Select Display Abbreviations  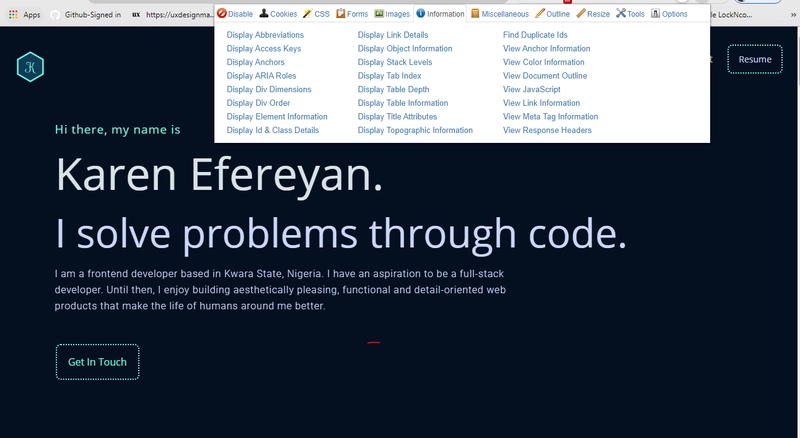(265, 35)
